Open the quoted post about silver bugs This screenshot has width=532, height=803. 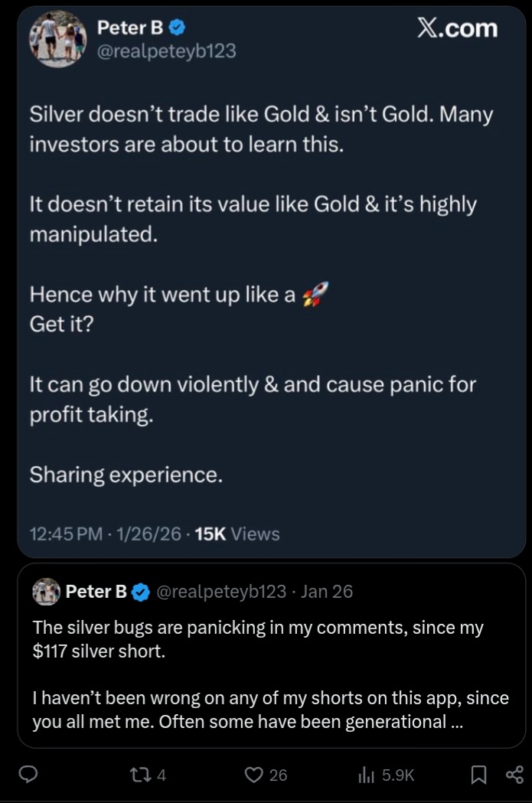(260, 674)
